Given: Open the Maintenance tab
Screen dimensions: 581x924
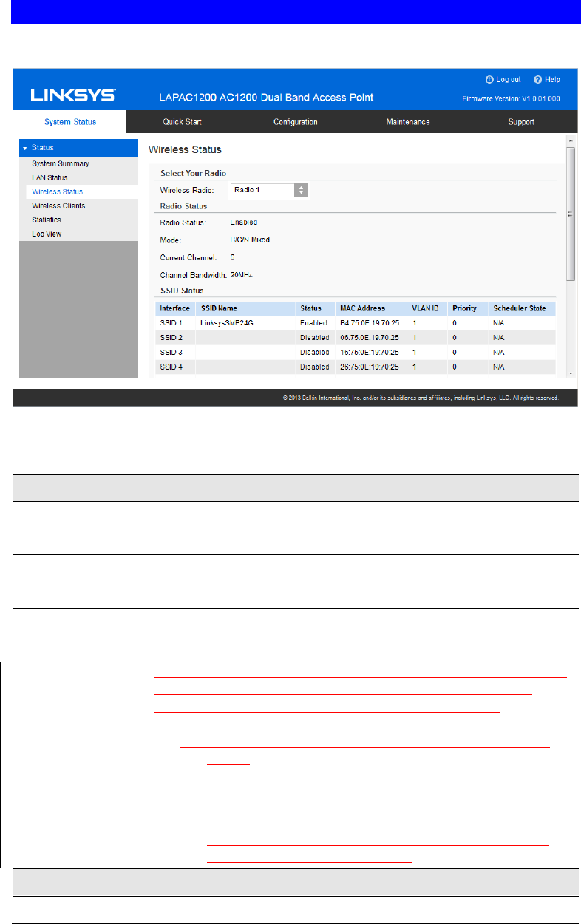Looking at the screenshot, I should (408, 122).
